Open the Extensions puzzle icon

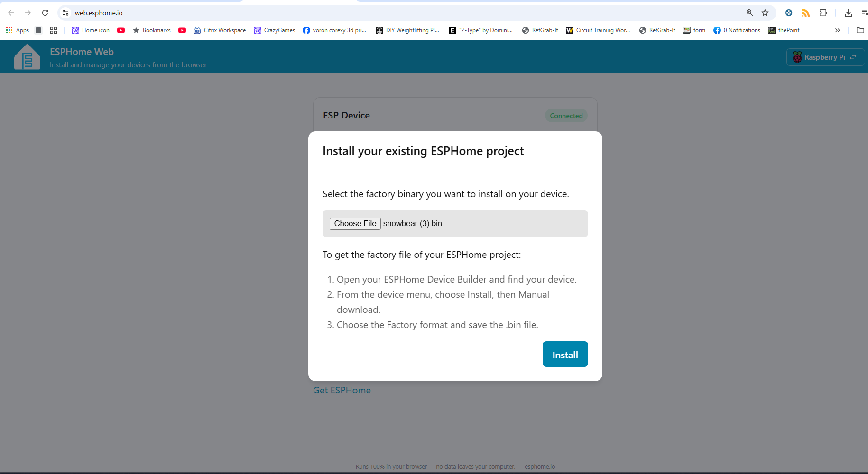(823, 13)
